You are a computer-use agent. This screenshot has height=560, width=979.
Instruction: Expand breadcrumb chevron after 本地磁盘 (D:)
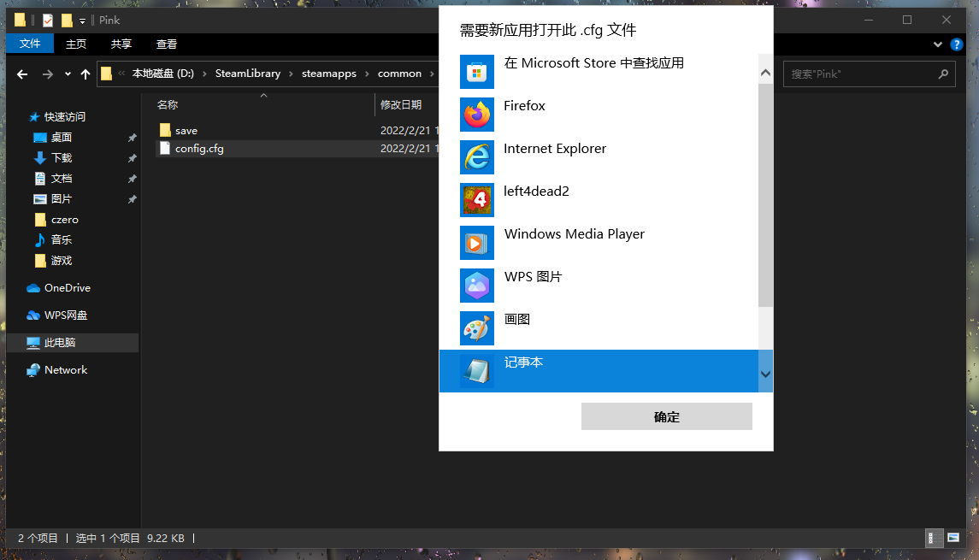pyautogui.click(x=204, y=74)
